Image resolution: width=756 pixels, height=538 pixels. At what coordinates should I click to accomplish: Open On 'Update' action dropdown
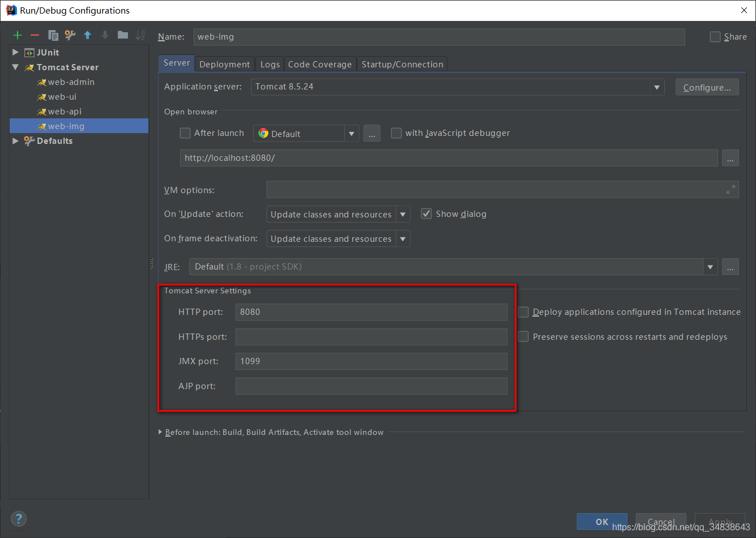[x=403, y=215]
